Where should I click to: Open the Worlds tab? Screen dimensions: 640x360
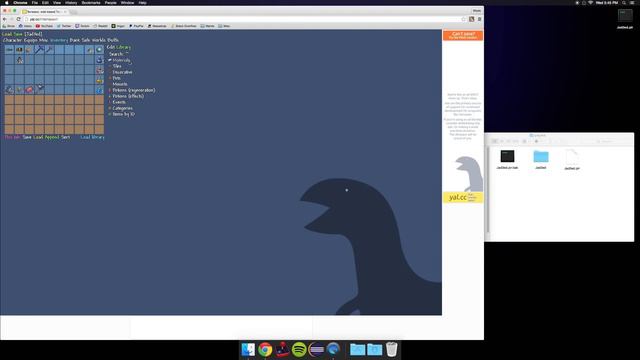point(98,40)
